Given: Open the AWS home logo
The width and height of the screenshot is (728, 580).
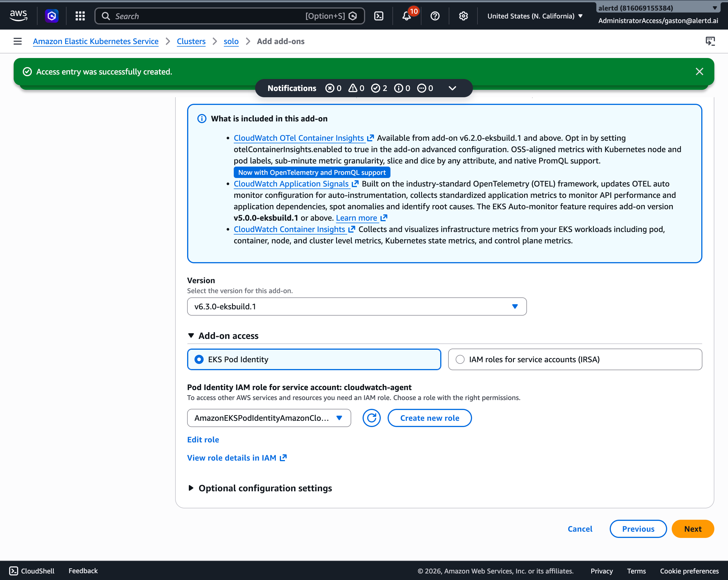Looking at the screenshot, I should click(x=18, y=16).
